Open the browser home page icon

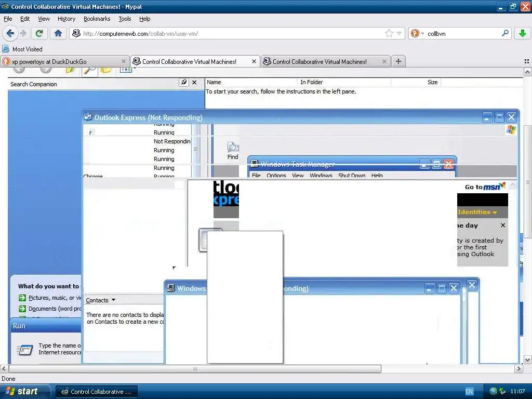[58, 33]
